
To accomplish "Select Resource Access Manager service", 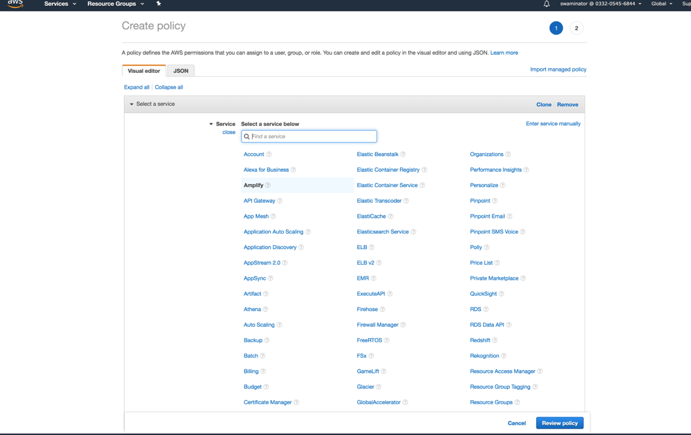I will pos(502,372).
